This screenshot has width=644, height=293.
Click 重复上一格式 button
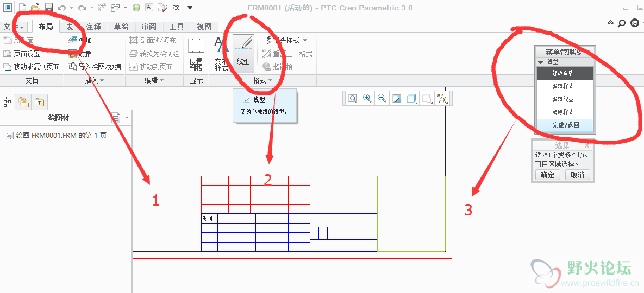pyautogui.click(x=287, y=54)
